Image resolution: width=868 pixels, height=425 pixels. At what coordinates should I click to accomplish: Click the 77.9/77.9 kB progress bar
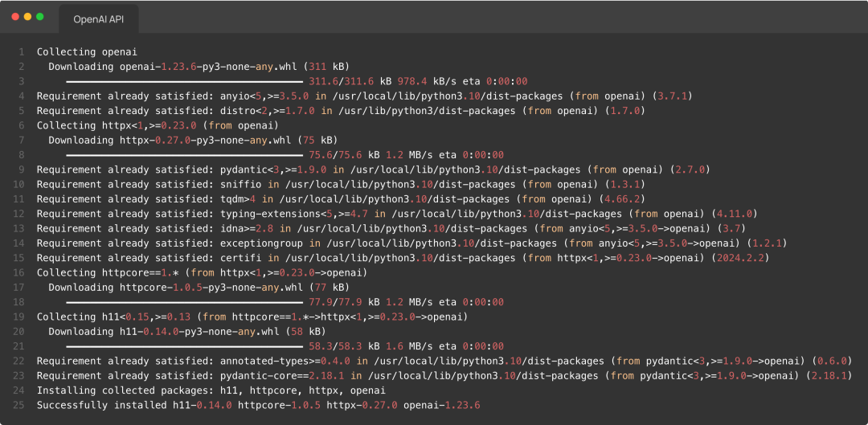(184, 302)
